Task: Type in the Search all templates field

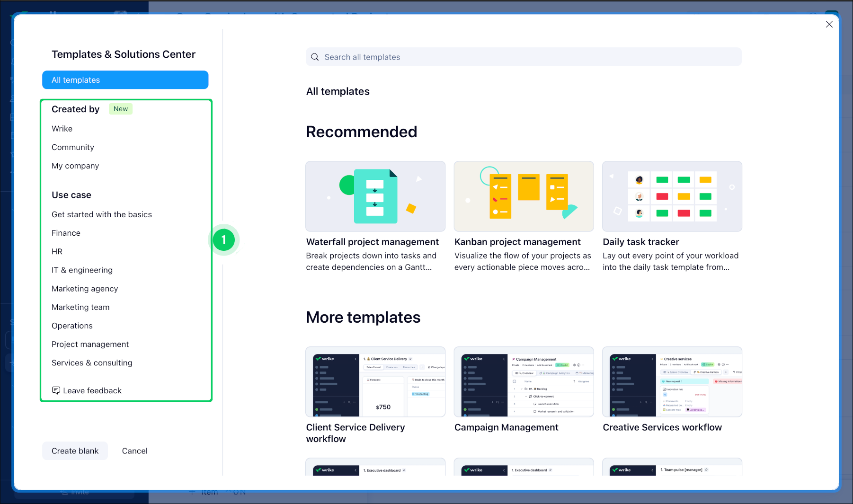Action: [530, 57]
